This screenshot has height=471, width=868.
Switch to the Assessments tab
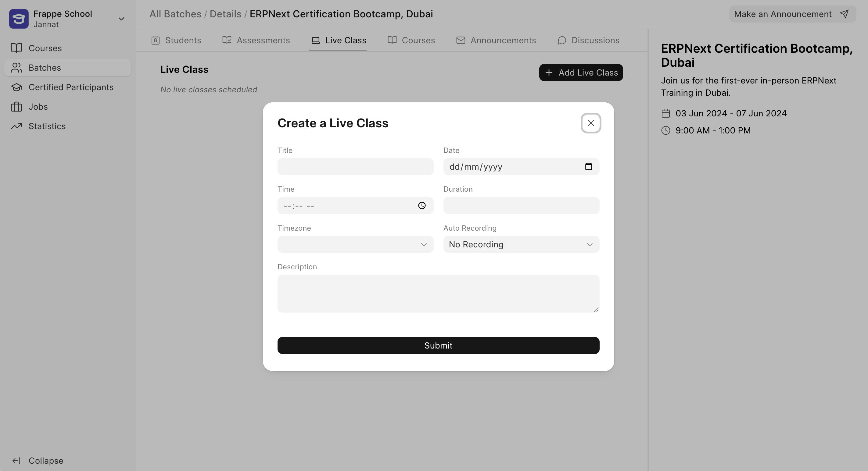(256, 41)
